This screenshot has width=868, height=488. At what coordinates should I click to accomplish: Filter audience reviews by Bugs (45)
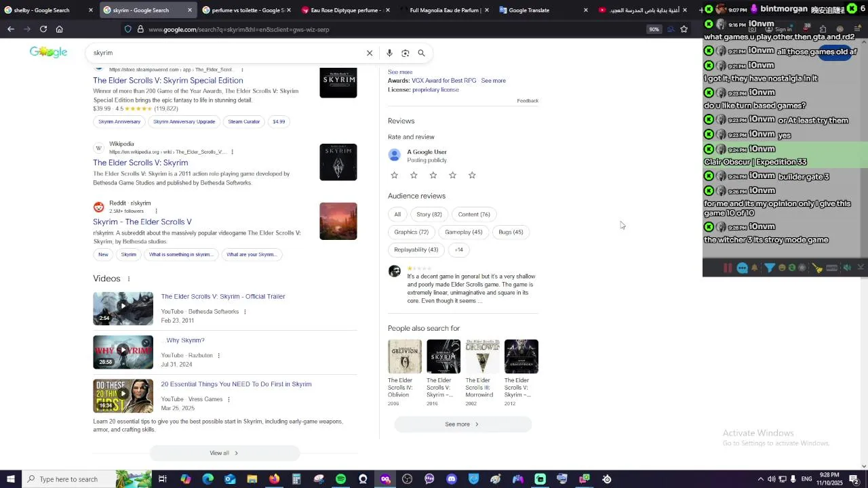tap(511, 232)
